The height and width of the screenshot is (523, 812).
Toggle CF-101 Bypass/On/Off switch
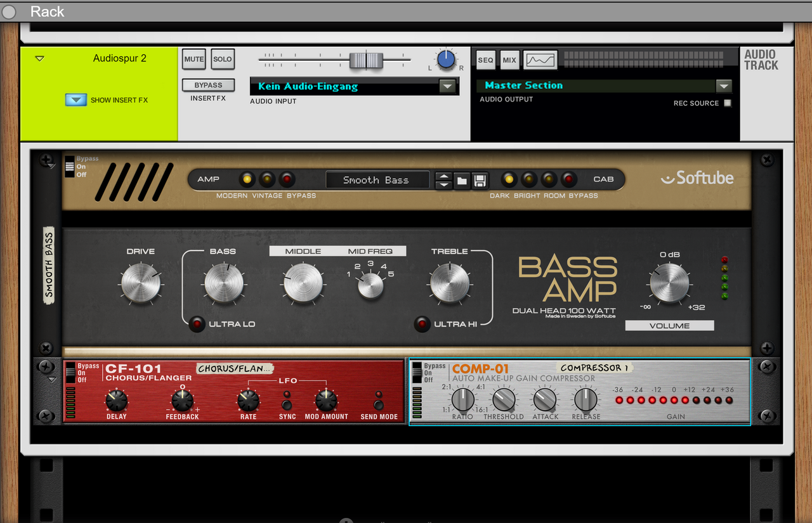coord(70,373)
